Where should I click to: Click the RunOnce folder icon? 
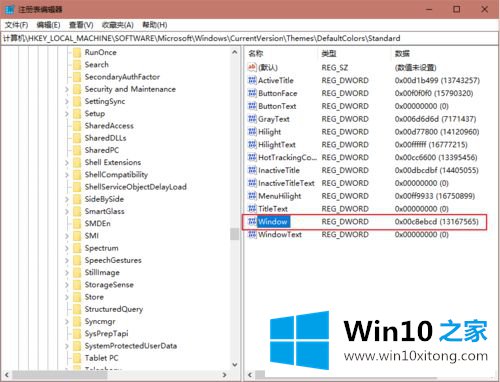coord(77,52)
